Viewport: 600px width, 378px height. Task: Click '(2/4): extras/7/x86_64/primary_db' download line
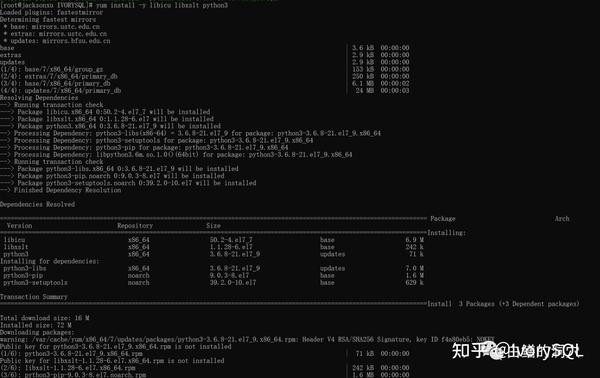tap(59, 77)
